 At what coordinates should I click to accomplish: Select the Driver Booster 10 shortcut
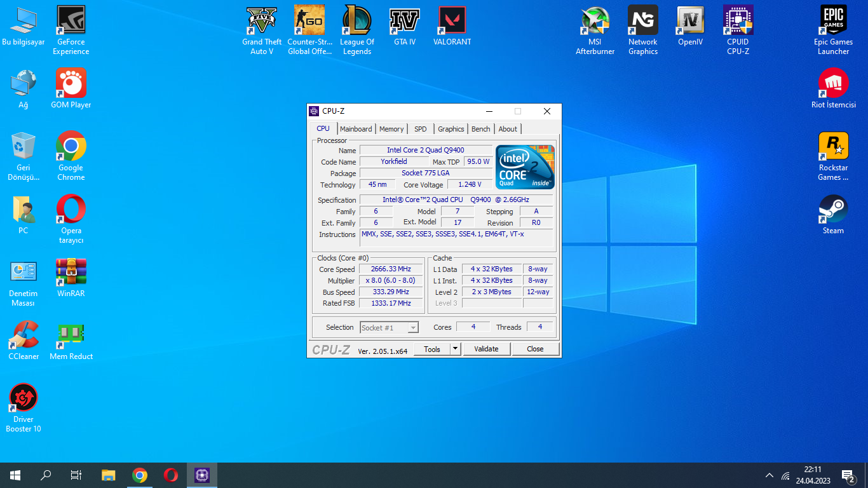[24, 408]
